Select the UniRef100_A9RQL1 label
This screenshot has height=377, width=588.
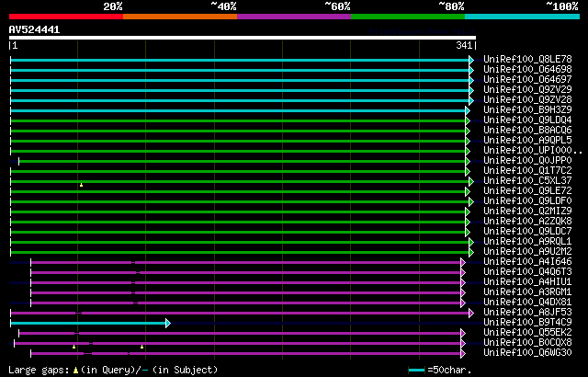click(527, 242)
